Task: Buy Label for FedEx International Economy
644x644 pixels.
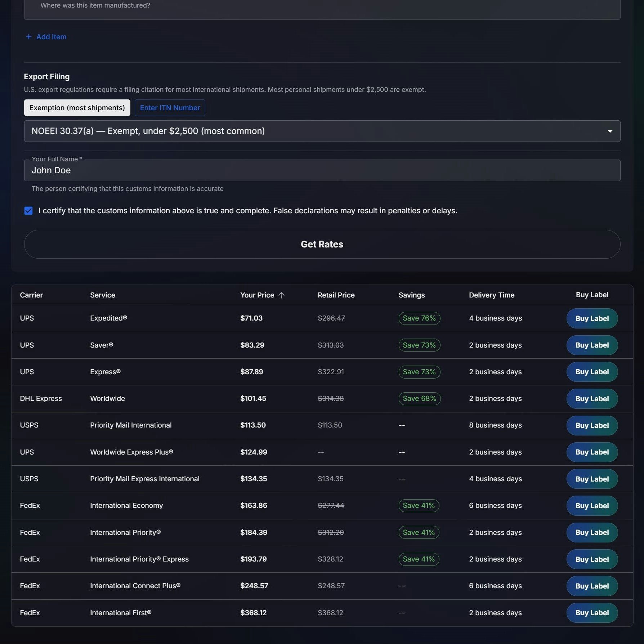Action: (x=592, y=506)
